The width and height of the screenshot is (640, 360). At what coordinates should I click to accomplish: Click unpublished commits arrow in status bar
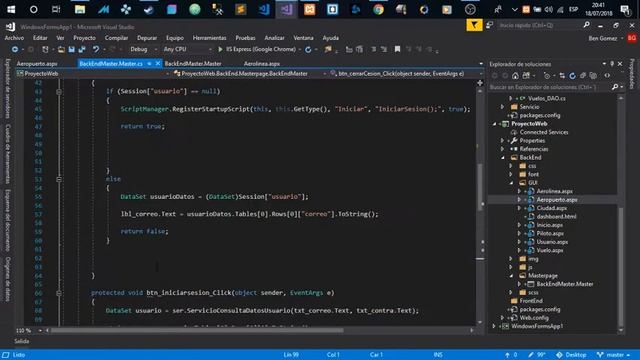(x=511, y=355)
